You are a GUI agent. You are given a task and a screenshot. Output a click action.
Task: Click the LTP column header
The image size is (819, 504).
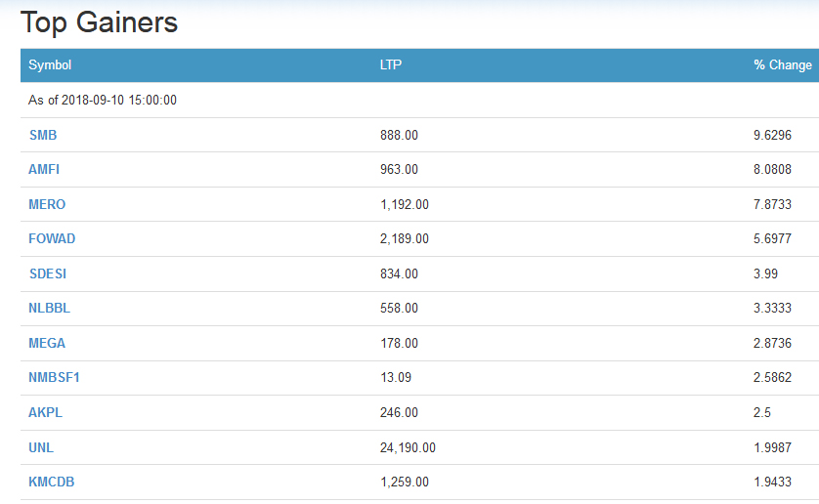coord(391,65)
